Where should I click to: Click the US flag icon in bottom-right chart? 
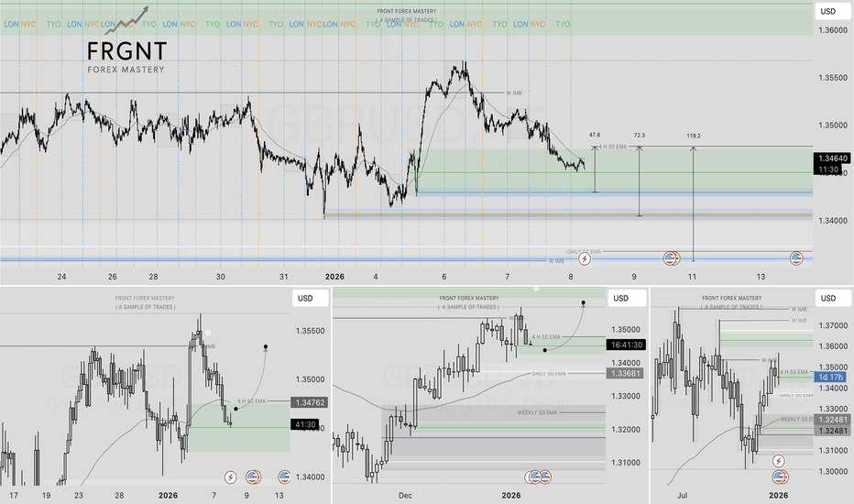point(779,477)
